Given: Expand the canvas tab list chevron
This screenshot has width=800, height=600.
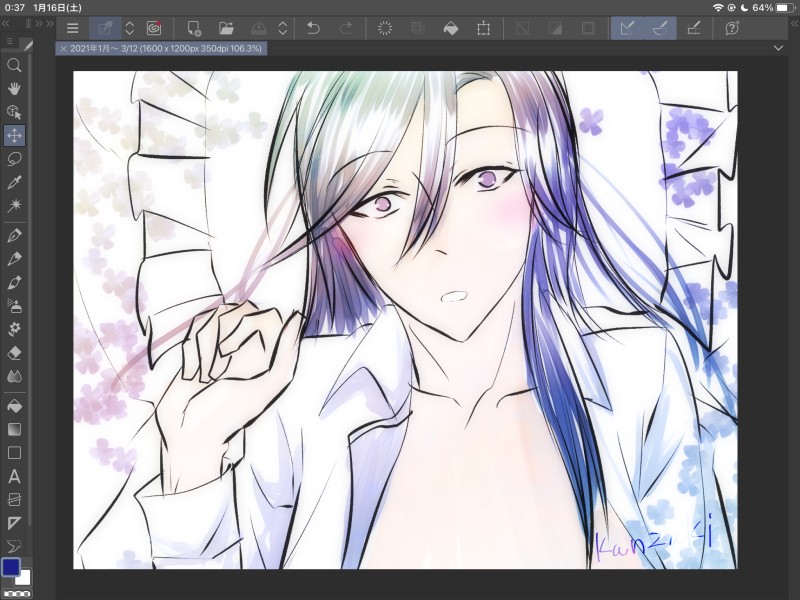Looking at the screenshot, I should (778, 48).
